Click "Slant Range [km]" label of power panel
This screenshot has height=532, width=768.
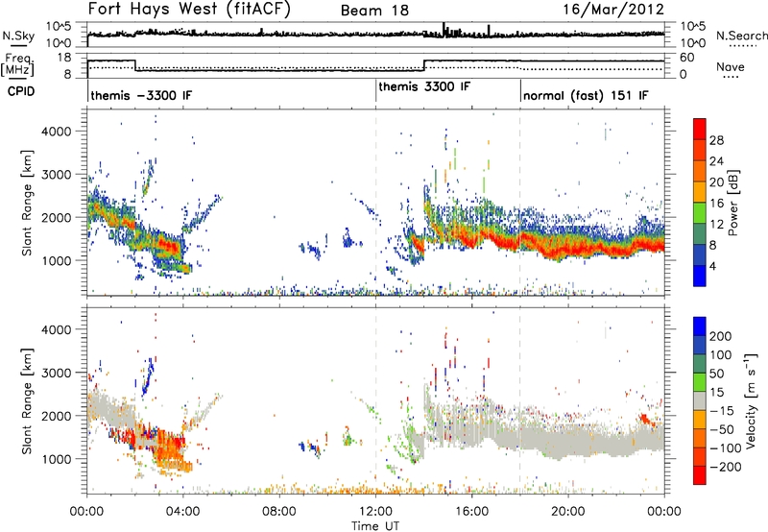click(x=28, y=203)
